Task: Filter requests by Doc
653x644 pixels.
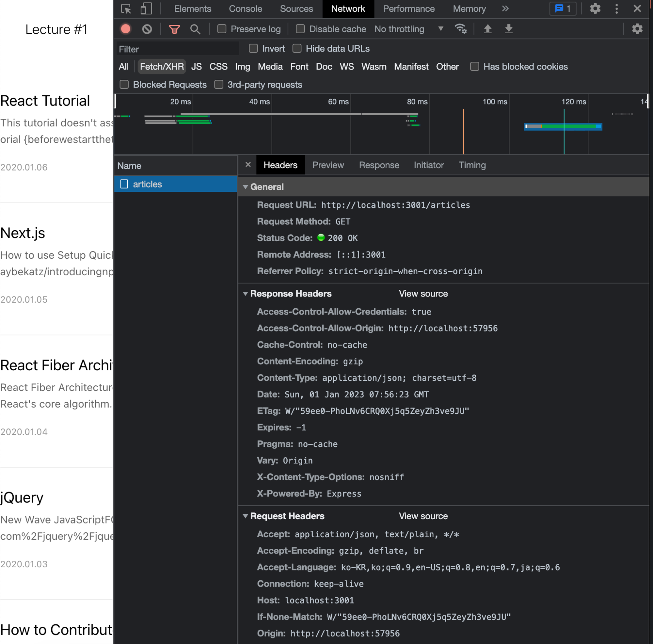Action: point(324,67)
